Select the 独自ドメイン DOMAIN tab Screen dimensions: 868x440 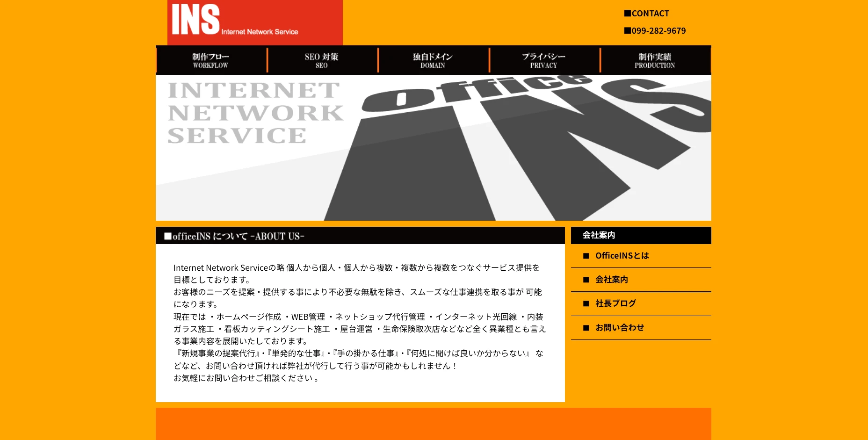[433, 60]
